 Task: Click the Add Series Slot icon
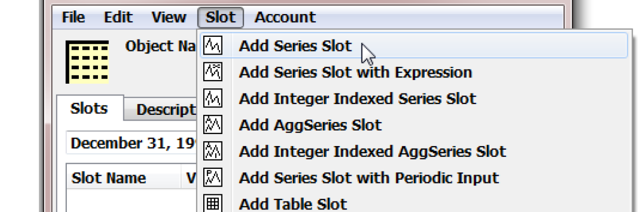213,46
